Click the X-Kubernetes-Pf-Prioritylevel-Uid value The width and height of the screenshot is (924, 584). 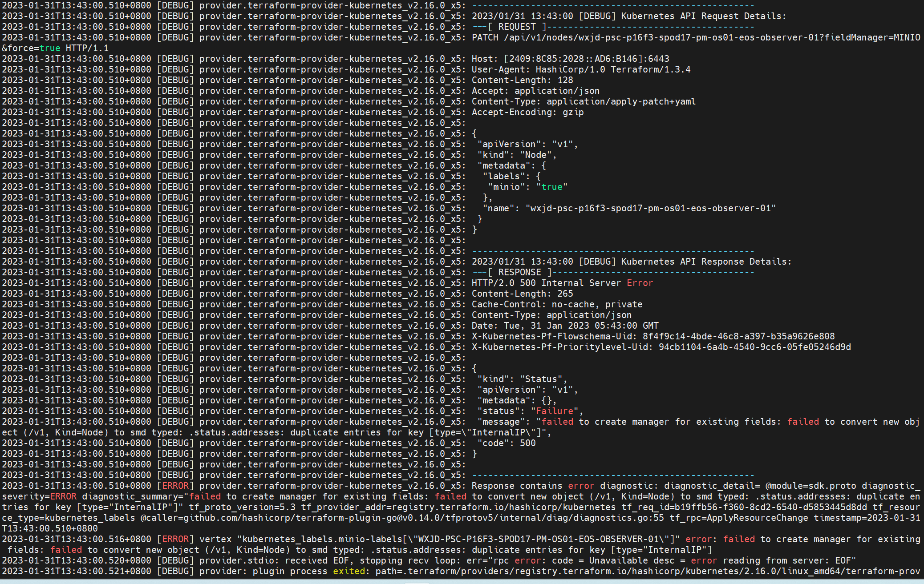pyautogui.click(x=754, y=347)
